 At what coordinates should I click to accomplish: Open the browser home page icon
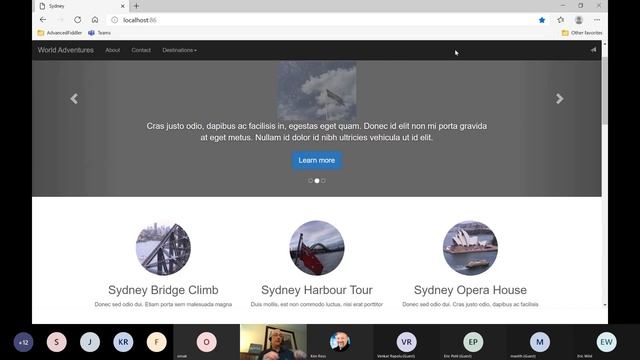pyautogui.click(x=95, y=20)
